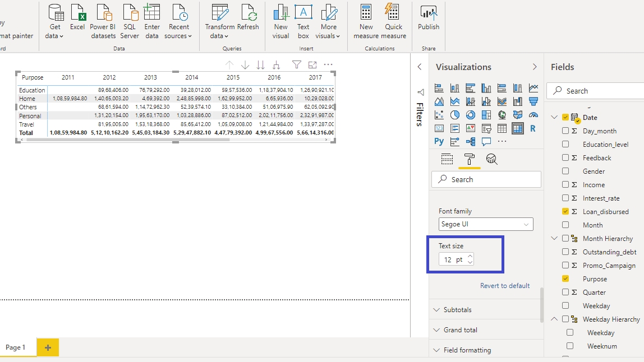Tick the Income field checkbox
644x362 pixels.
click(x=565, y=185)
